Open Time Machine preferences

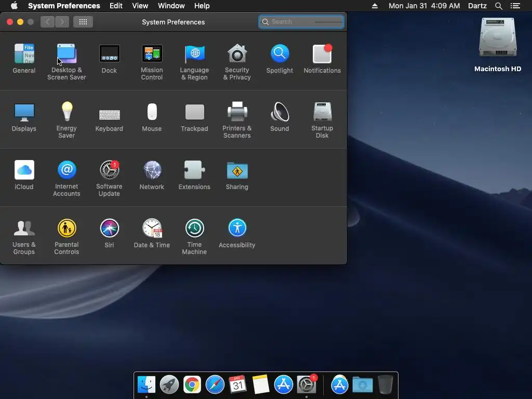point(194,236)
